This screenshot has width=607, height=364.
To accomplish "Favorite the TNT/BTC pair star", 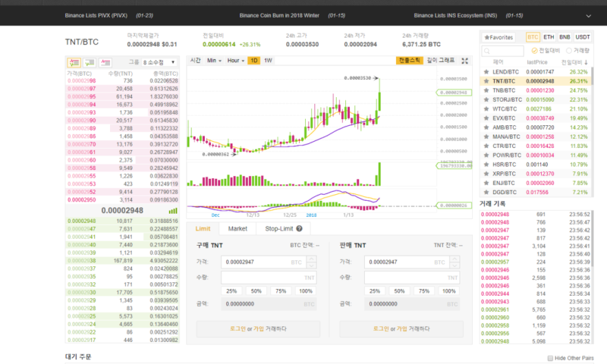I will [x=486, y=81].
